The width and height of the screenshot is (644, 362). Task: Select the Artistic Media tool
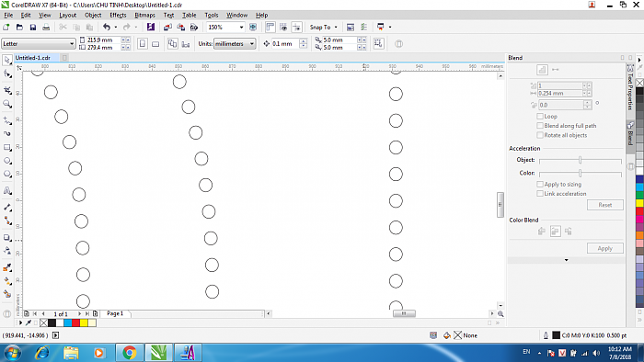tap(7, 133)
